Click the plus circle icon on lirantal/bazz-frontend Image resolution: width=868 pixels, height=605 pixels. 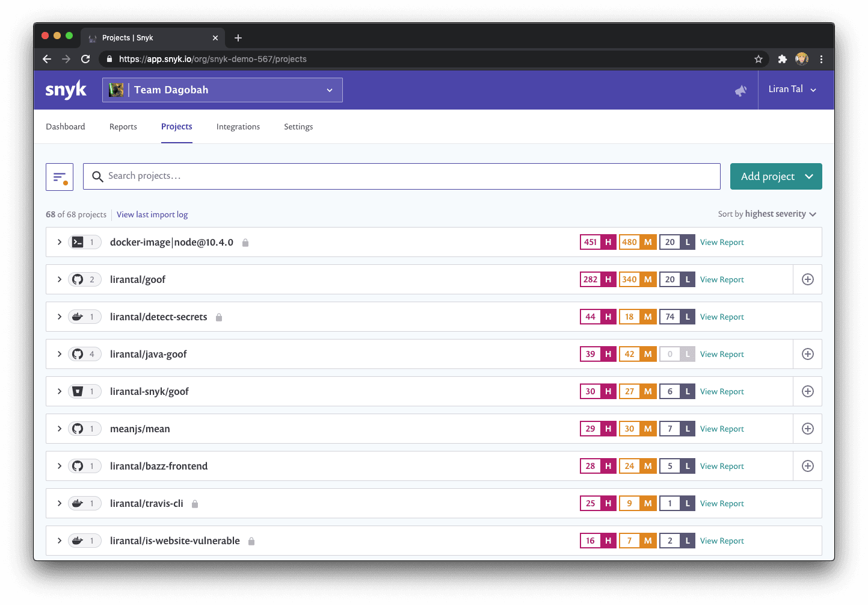808,466
